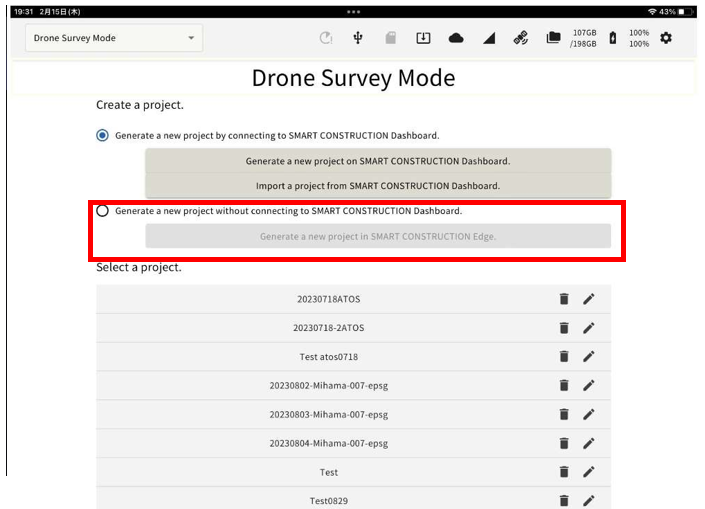Edit project 20230718ATOS with pencil icon
This screenshot has width=705, height=509.
pyautogui.click(x=589, y=299)
